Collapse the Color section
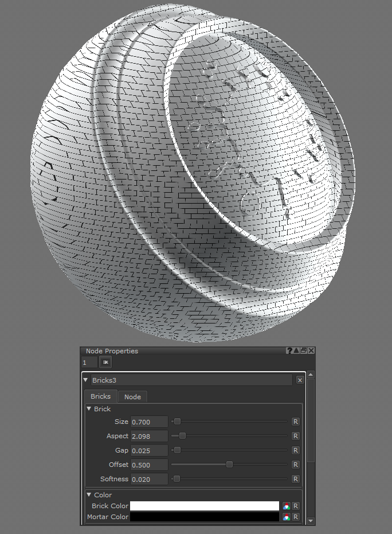 89,495
